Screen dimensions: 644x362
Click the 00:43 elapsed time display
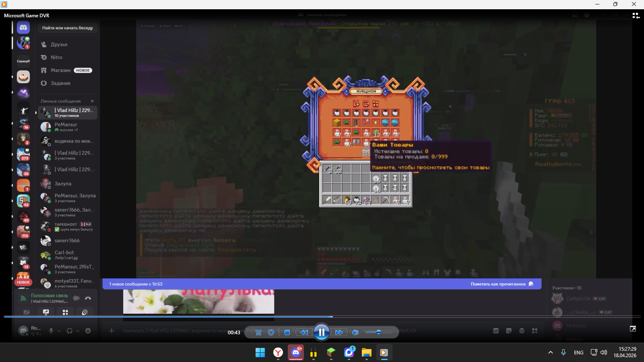point(234,333)
